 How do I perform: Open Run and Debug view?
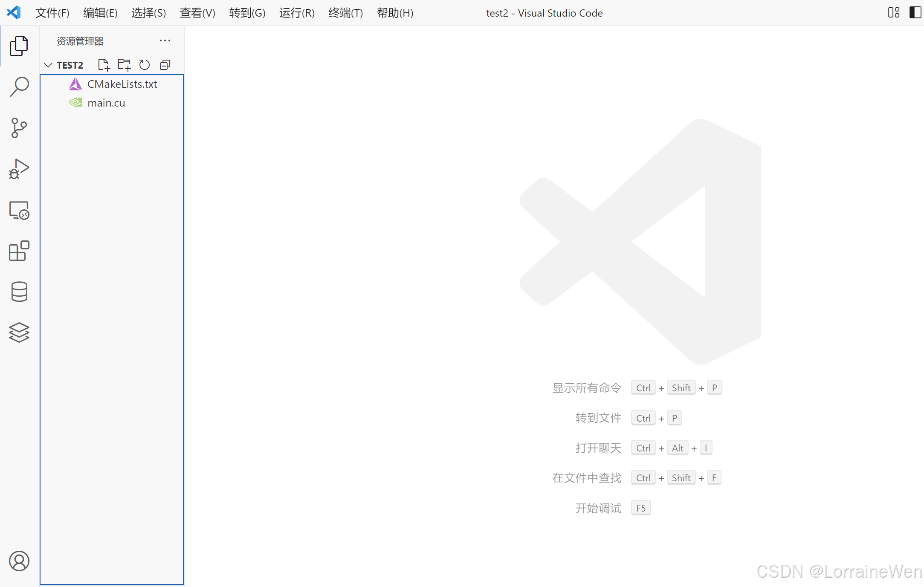click(19, 169)
